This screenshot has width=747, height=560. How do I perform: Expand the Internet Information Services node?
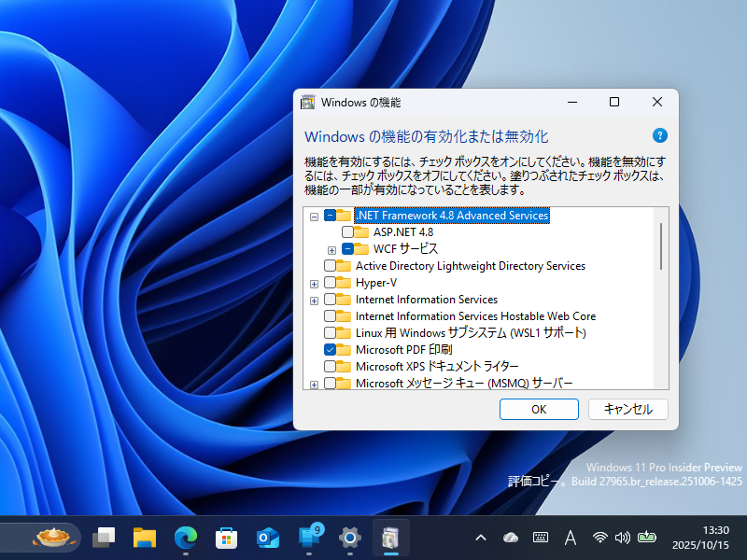pyautogui.click(x=314, y=299)
